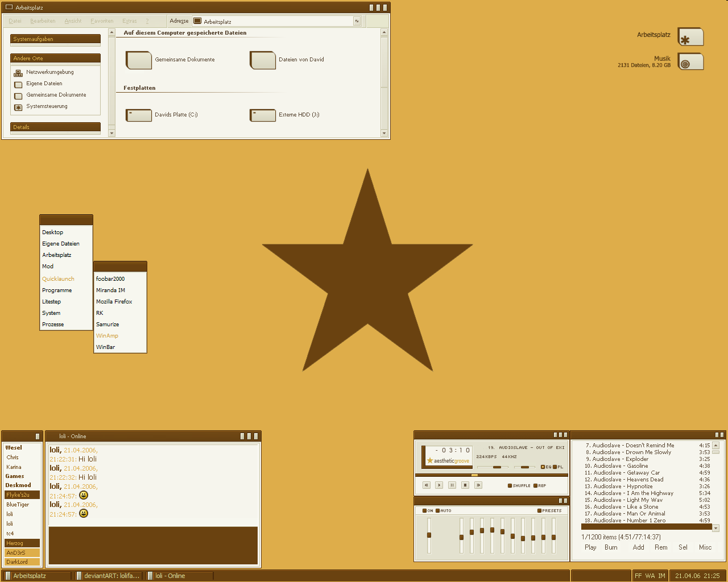Open the Extras menu

point(130,21)
